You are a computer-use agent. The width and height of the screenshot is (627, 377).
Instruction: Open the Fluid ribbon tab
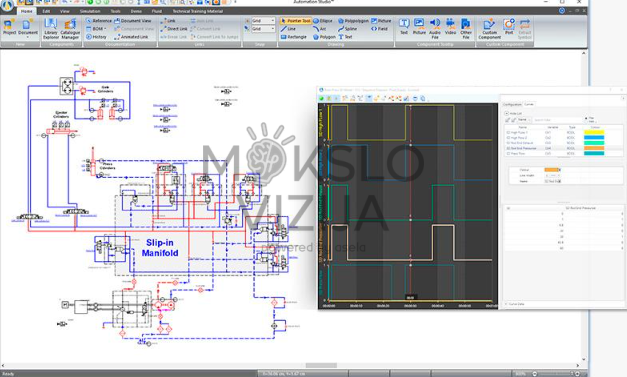coord(157,11)
